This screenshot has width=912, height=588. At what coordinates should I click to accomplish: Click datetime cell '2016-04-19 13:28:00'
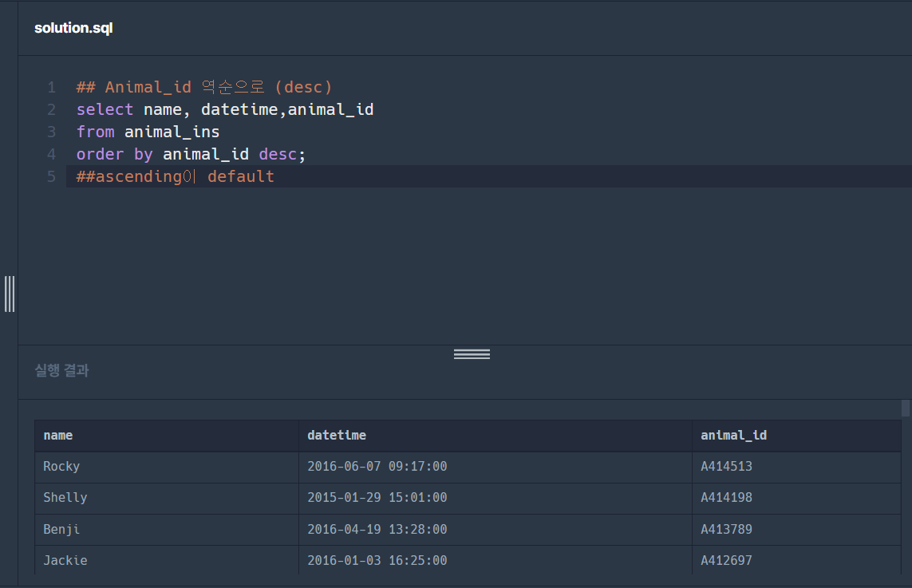click(x=495, y=530)
